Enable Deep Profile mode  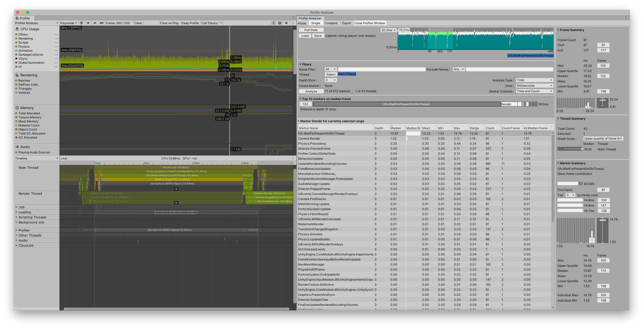tap(190, 23)
